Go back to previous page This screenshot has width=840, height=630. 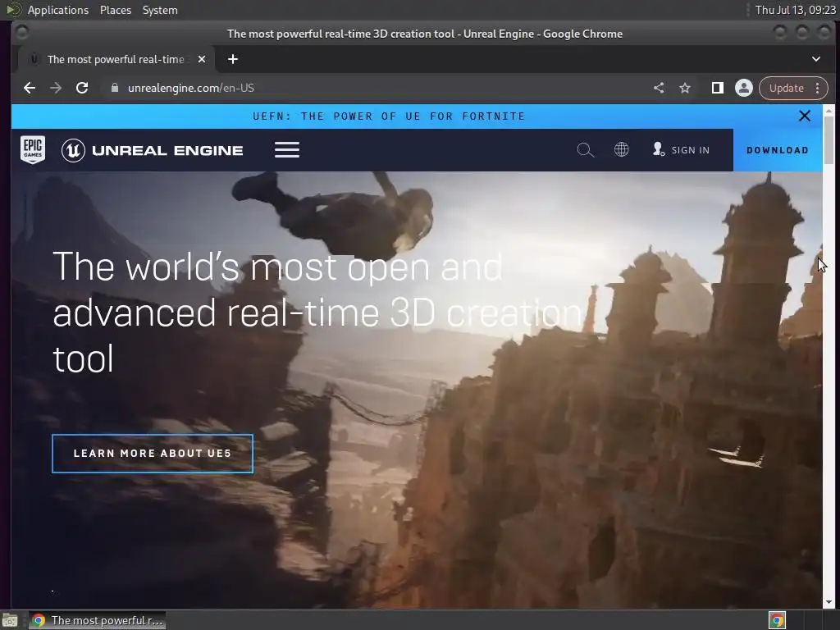click(30, 88)
